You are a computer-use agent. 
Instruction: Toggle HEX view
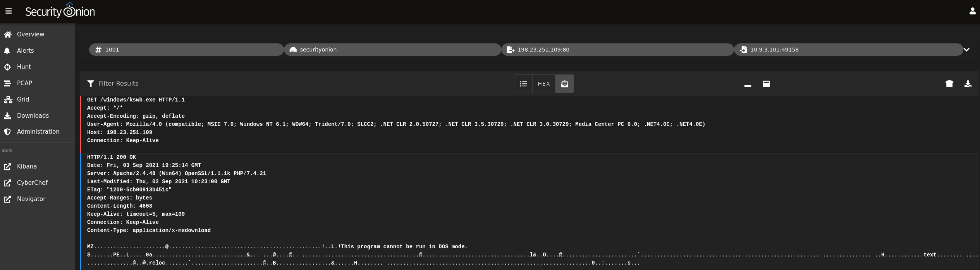pyautogui.click(x=544, y=84)
